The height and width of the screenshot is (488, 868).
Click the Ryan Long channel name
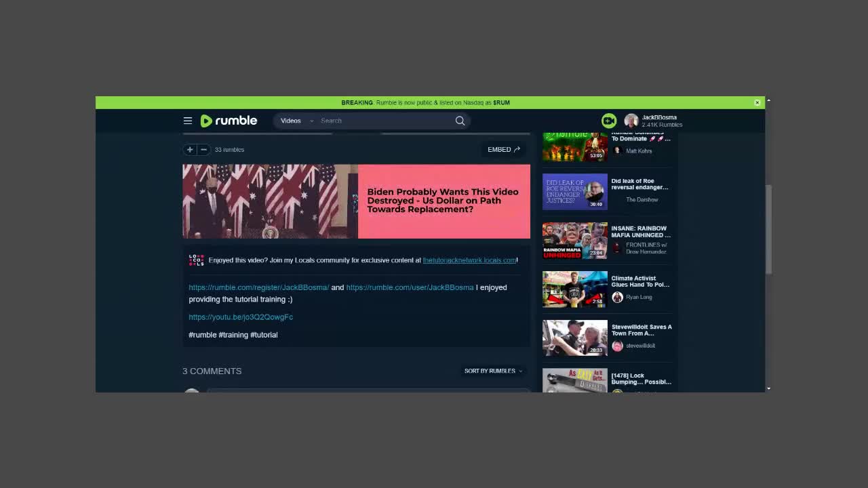[639, 297]
